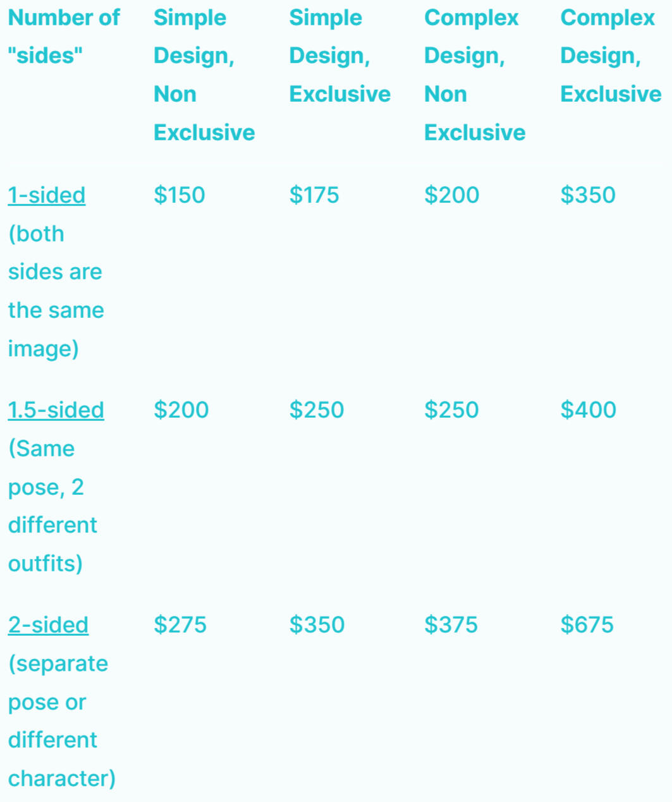Select the $175 price cell
672x802 pixels.
[x=314, y=195]
